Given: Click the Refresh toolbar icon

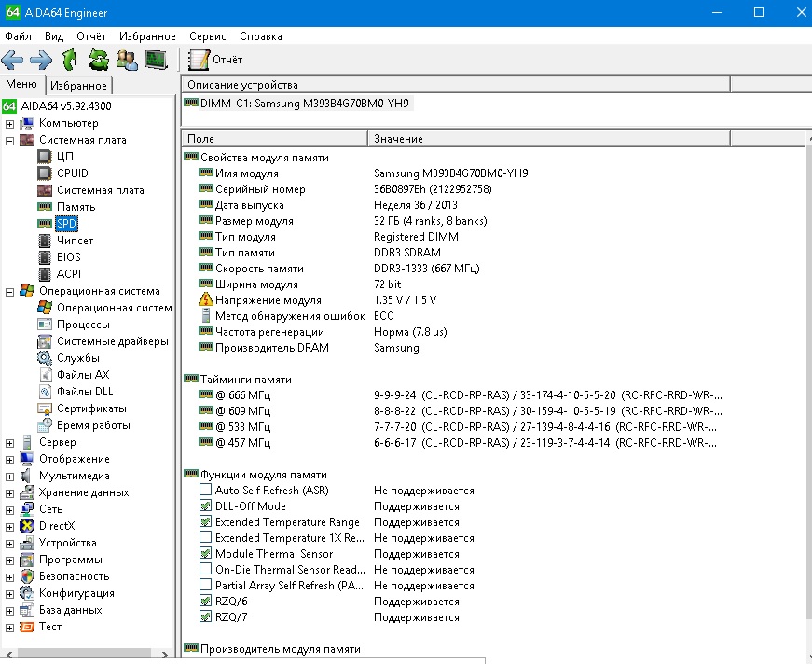Looking at the screenshot, I should [99, 60].
